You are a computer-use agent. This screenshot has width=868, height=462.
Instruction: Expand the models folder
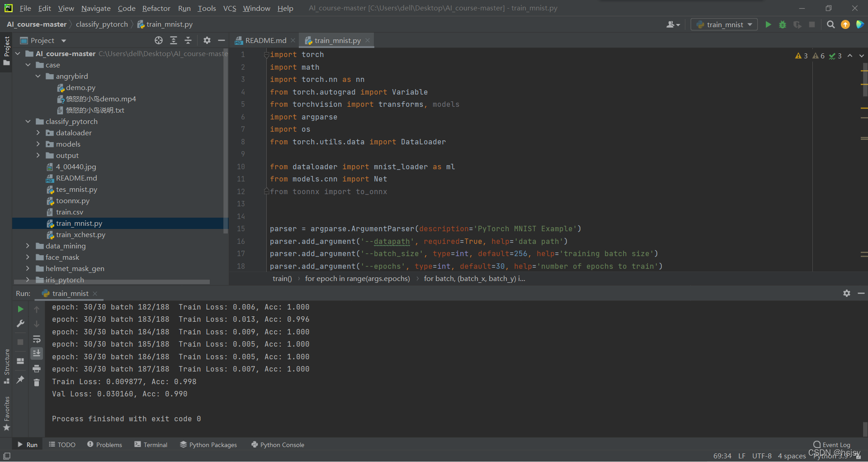38,144
